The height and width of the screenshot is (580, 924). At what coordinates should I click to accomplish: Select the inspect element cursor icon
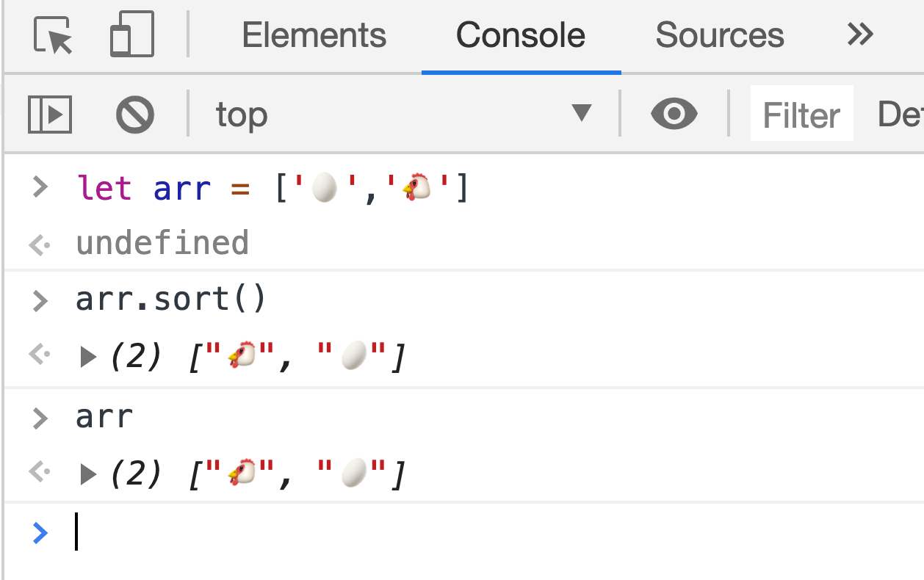tap(54, 35)
